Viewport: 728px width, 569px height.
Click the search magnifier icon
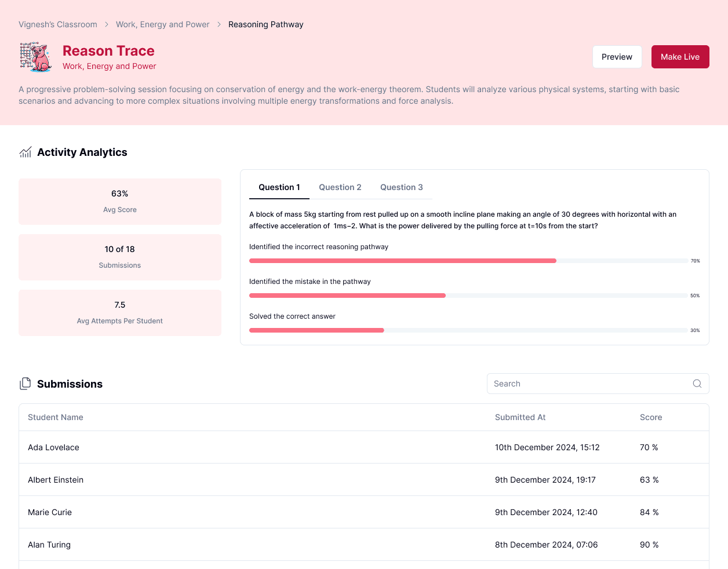tap(697, 384)
